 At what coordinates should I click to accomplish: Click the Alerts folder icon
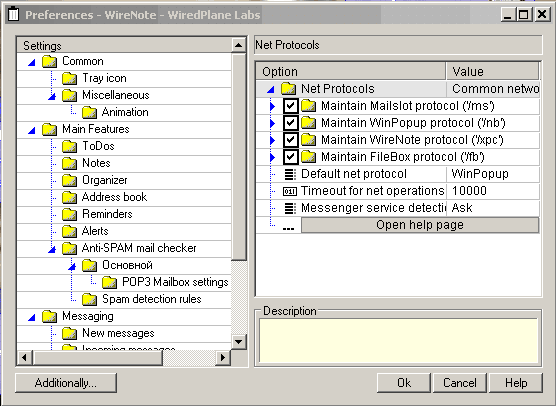coord(70,232)
